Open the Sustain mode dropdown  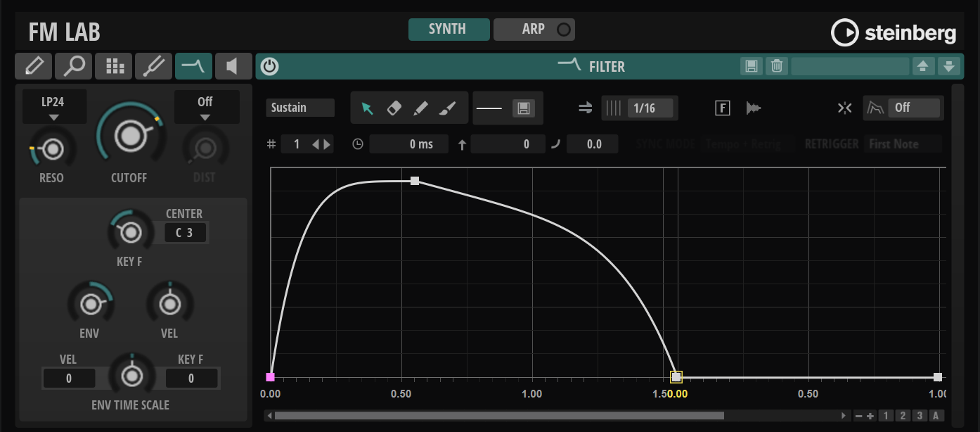pos(300,108)
